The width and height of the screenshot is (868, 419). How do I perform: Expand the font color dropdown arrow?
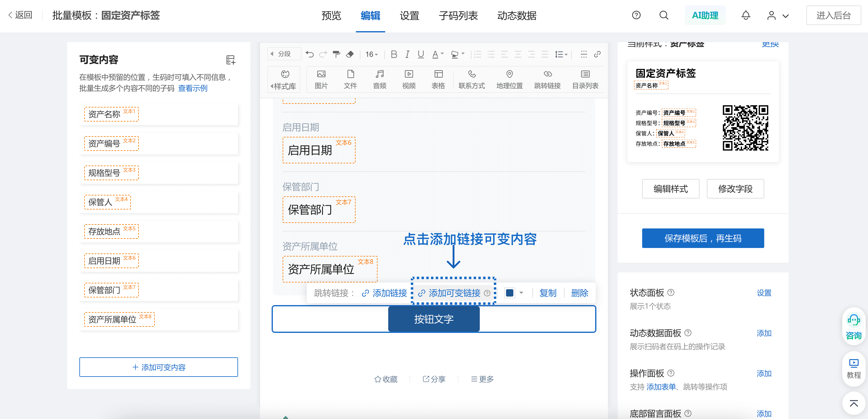[441, 54]
